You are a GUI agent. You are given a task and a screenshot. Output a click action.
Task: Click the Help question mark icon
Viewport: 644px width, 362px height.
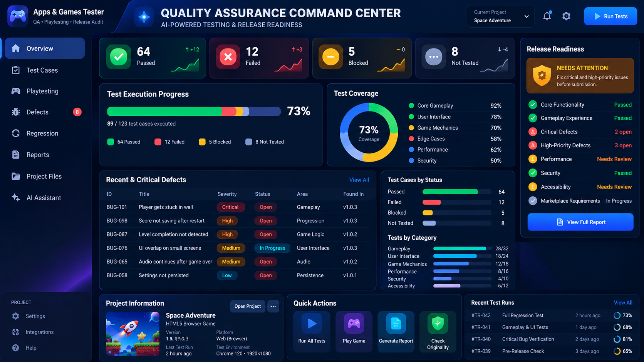pos(16,348)
